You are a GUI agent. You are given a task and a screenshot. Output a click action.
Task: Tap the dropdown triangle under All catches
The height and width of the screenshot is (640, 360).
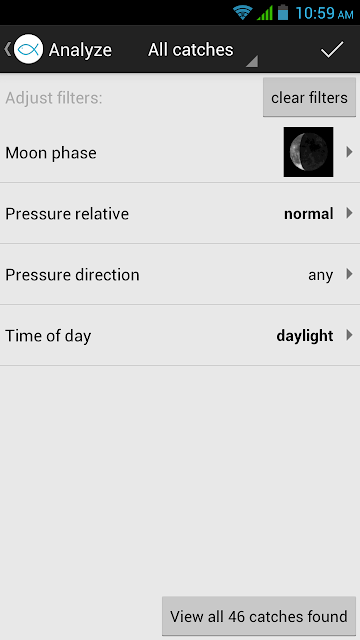(252, 61)
